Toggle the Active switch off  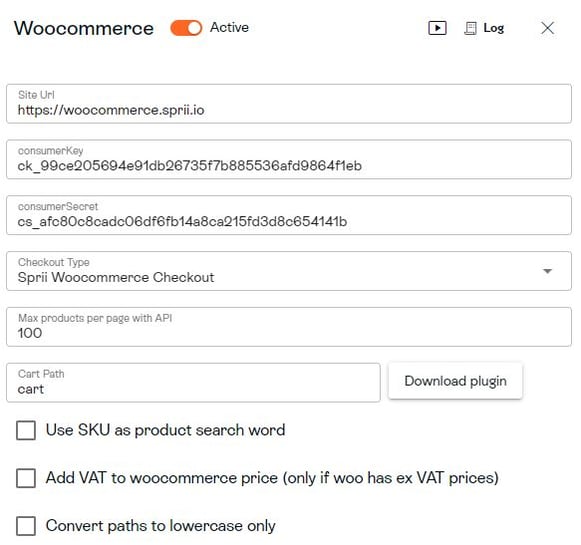(x=186, y=28)
